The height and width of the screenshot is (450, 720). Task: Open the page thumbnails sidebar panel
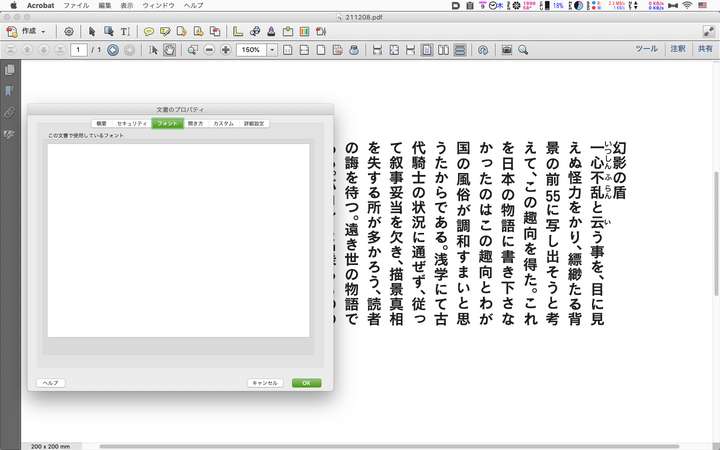[x=10, y=70]
